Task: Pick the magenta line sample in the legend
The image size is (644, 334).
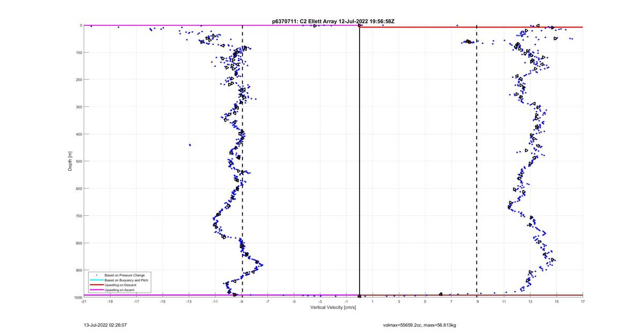Action: click(x=96, y=290)
